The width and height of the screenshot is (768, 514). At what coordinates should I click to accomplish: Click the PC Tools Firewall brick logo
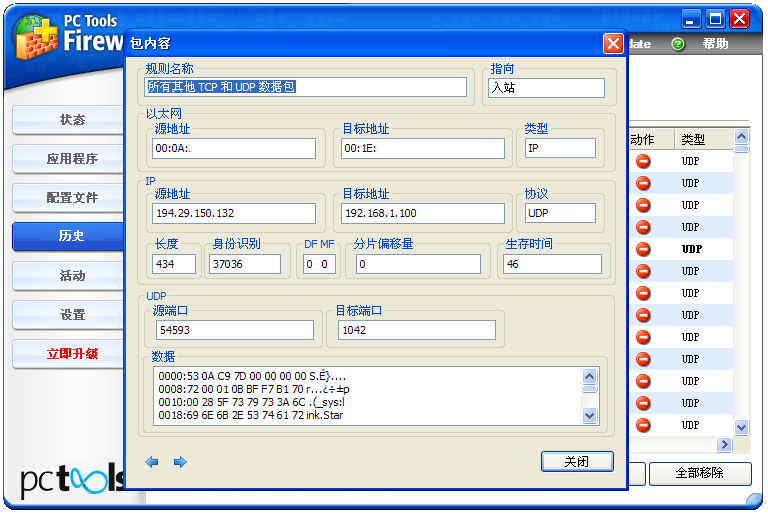[37, 37]
